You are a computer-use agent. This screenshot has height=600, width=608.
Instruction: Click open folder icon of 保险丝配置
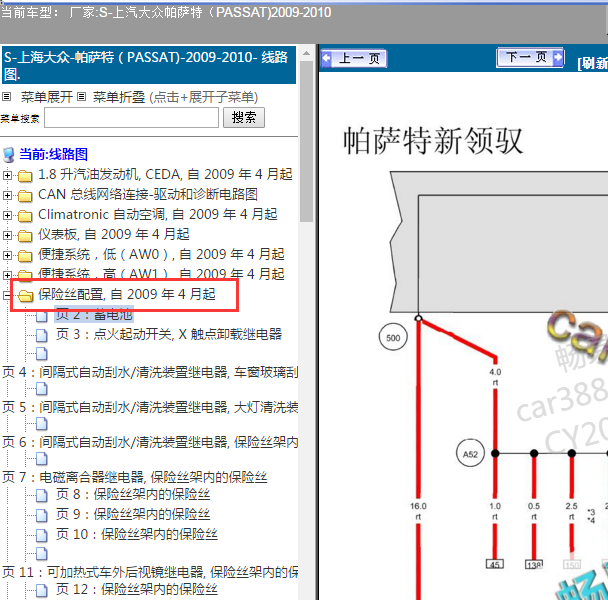[26, 296]
